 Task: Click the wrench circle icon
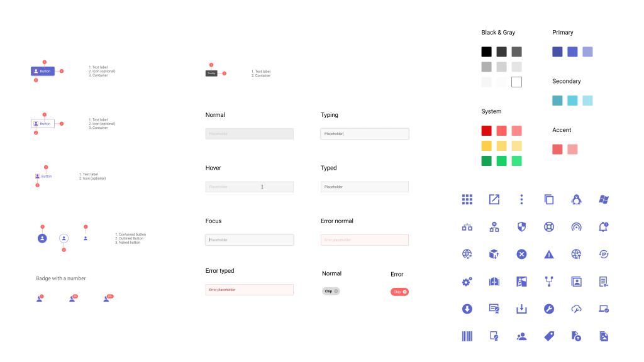[x=549, y=309]
